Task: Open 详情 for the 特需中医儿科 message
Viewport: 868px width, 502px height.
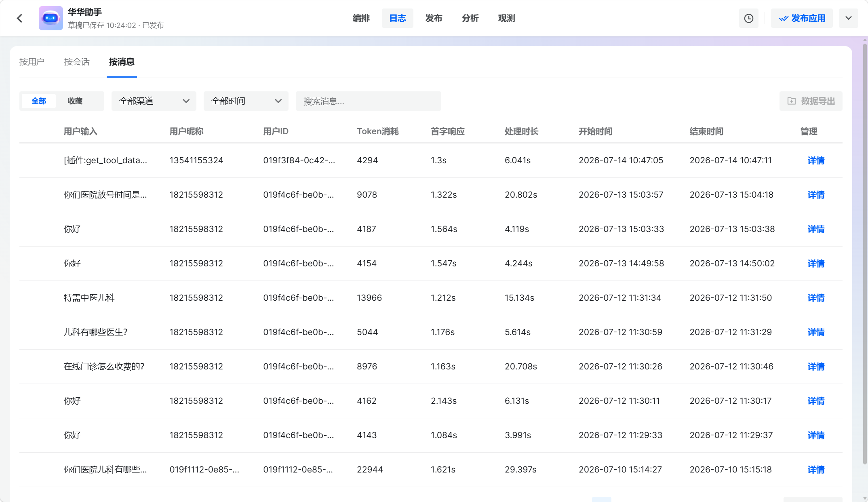Action: click(816, 298)
